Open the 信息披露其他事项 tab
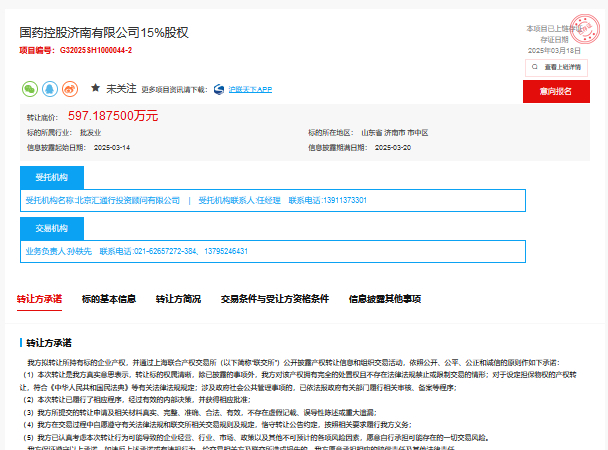The height and width of the screenshot is (450, 608). pos(384,299)
